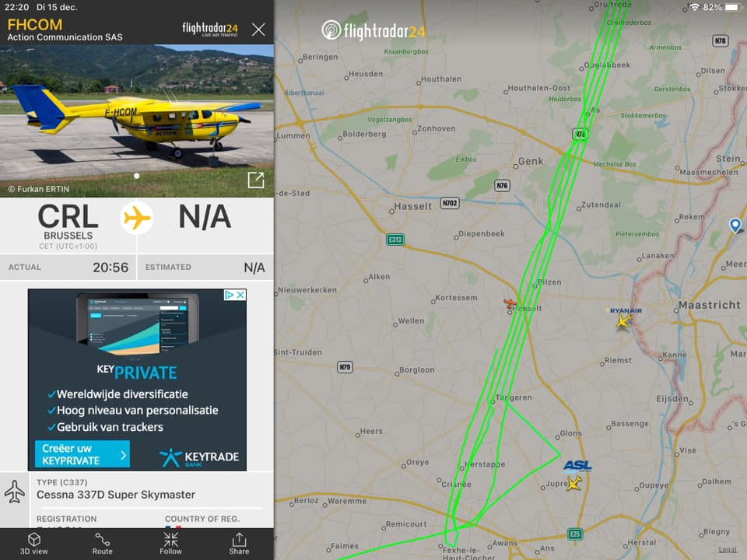Tap the yellow airplane progress icon
The height and width of the screenshot is (560, 747).
tap(137, 218)
